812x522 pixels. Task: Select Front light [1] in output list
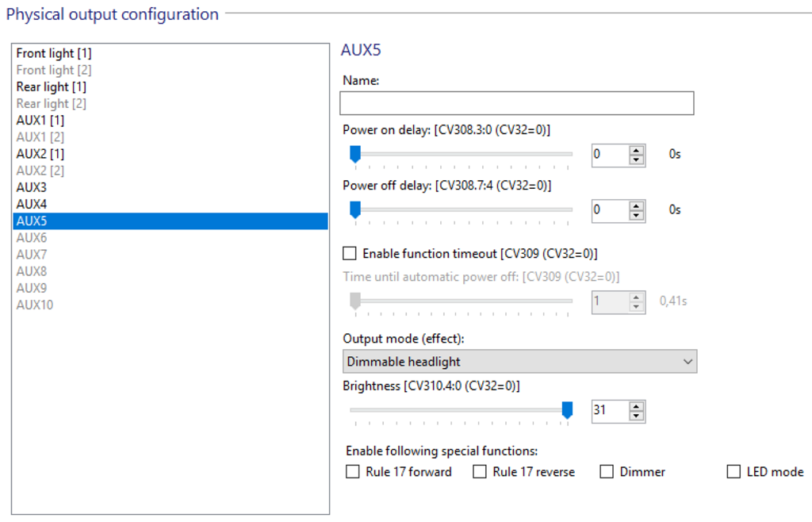click(54, 53)
